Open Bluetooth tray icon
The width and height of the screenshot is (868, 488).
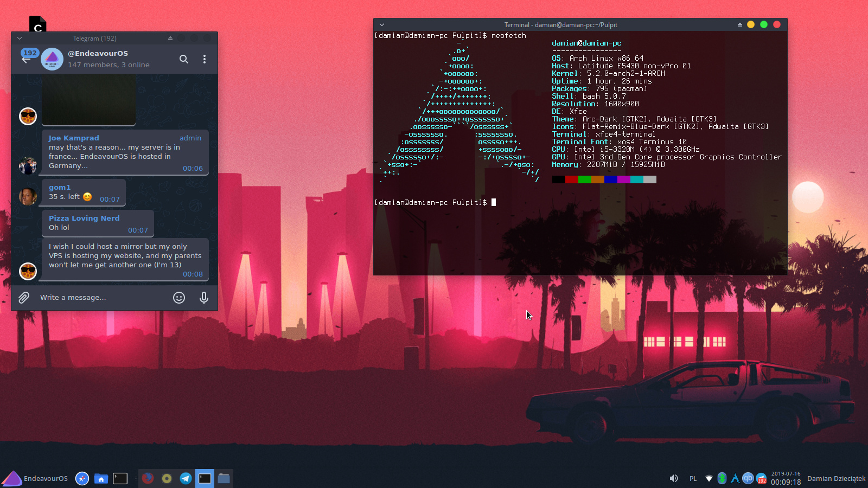[722, 478]
